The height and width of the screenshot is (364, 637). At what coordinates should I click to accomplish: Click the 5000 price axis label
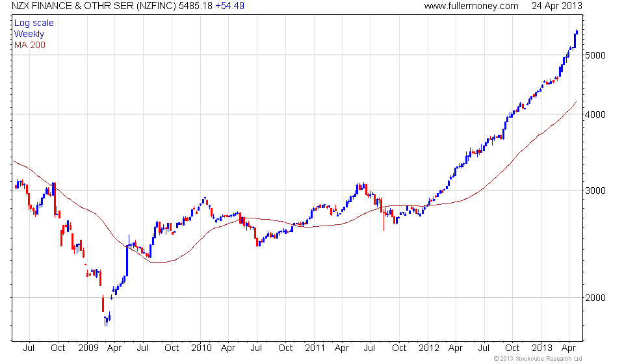coord(595,55)
